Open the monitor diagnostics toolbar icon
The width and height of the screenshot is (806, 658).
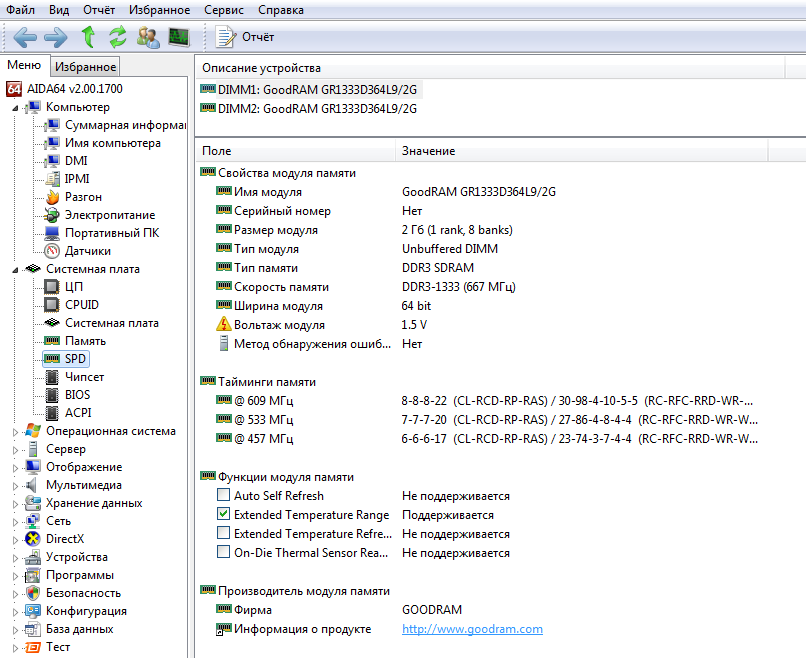pos(179,38)
